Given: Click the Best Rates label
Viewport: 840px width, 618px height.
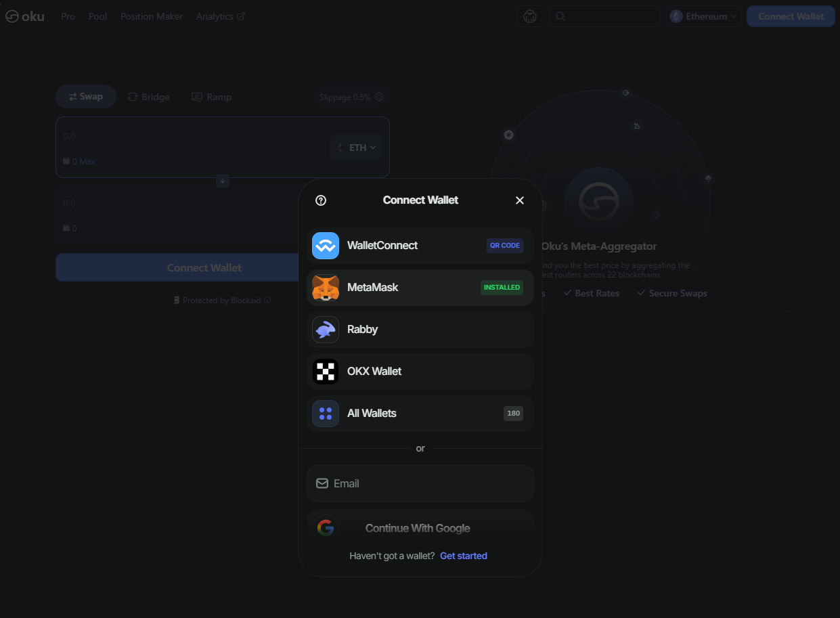Looking at the screenshot, I should 597,293.
